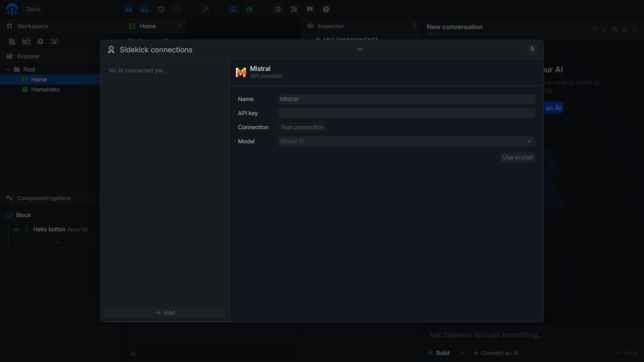The height and width of the screenshot is (362, 644).
Task: Pin the Inspector panel
Action: 415,26
